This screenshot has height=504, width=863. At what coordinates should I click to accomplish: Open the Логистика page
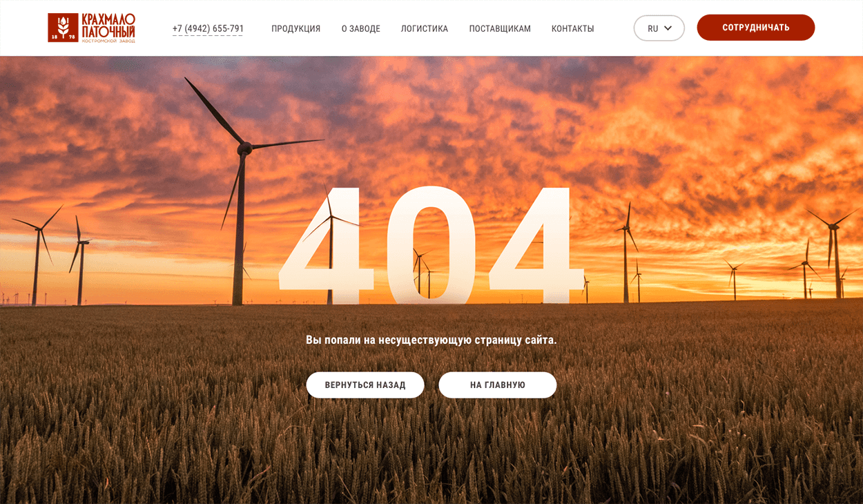click(424, 29)
